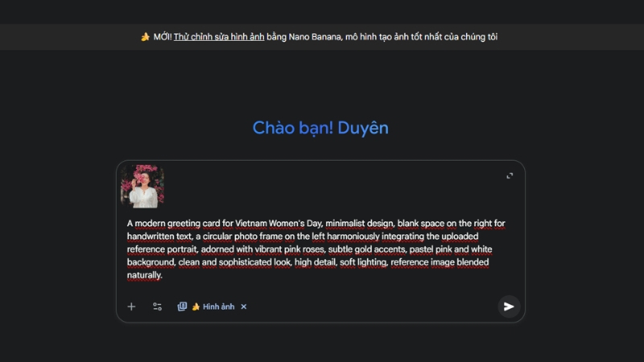Click the Chào bạn! Duyên greeting
644x362 pixels.
coord(320,128)
